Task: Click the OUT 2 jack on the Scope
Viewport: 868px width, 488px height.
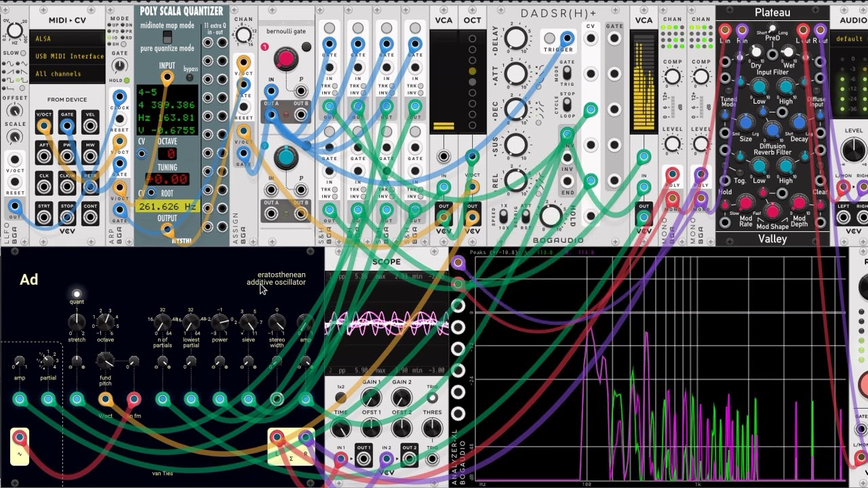Action: point(409,459)
